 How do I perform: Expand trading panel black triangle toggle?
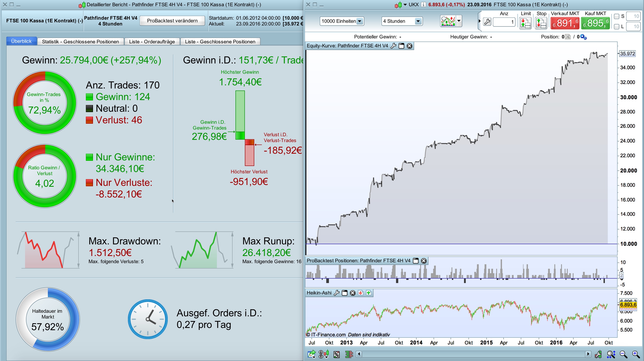(479, 21)
